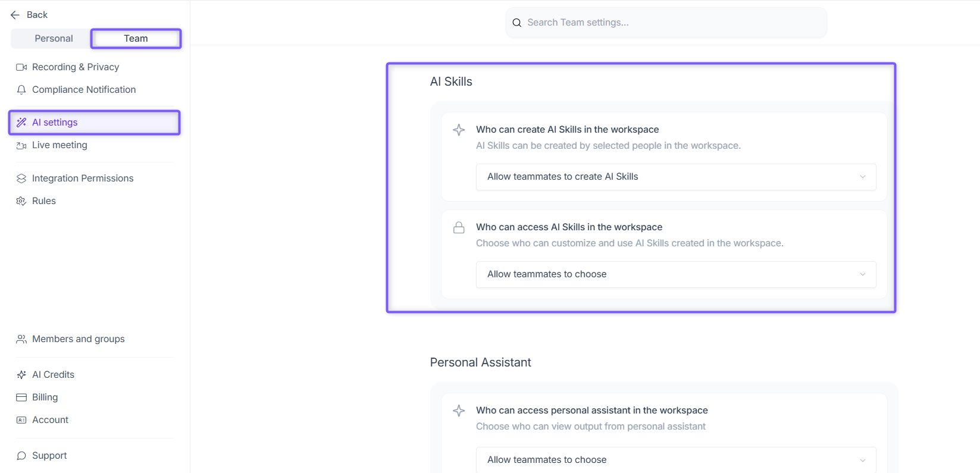Select the Team tab

pos(136,39)
